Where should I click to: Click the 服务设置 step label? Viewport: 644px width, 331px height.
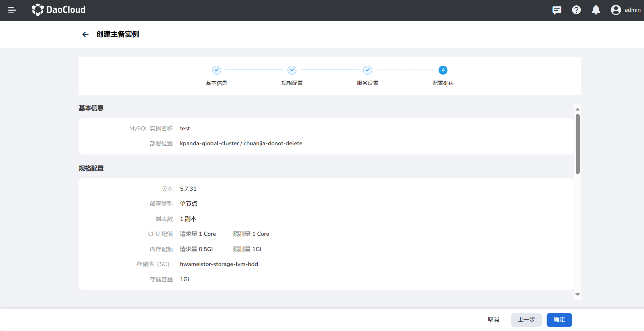coord(367,83)
